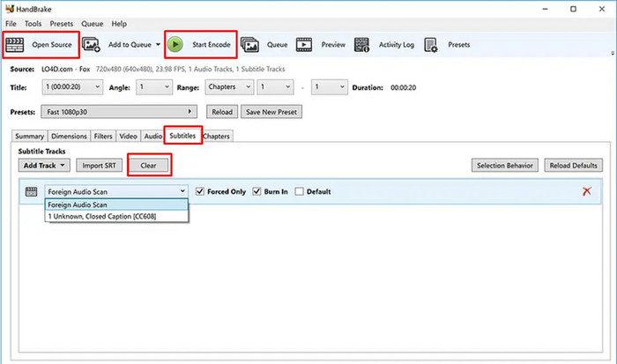Click the Activity Log label

[397, 45]
